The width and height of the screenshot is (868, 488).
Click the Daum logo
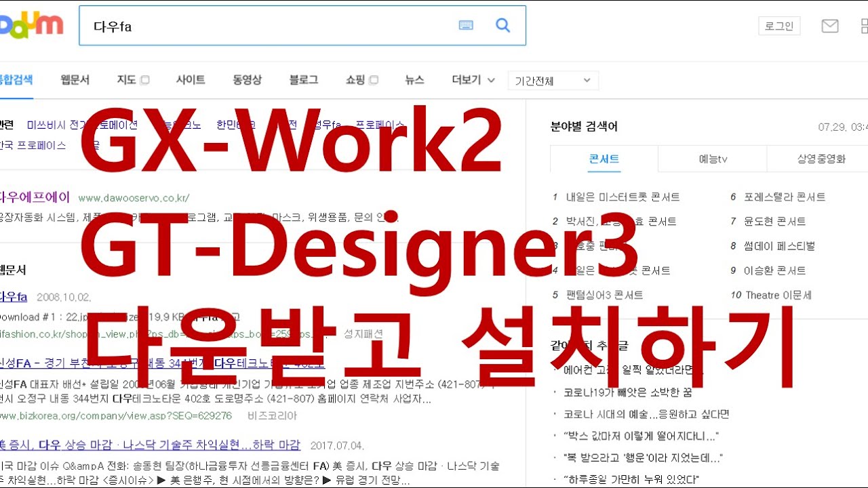click(32, 25)
